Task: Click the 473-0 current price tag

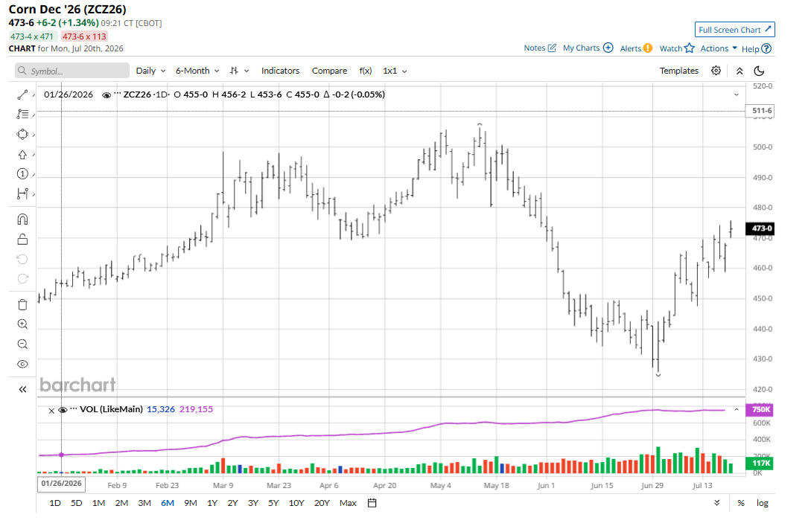Action: pyautogui.click(x=760, y=228)
